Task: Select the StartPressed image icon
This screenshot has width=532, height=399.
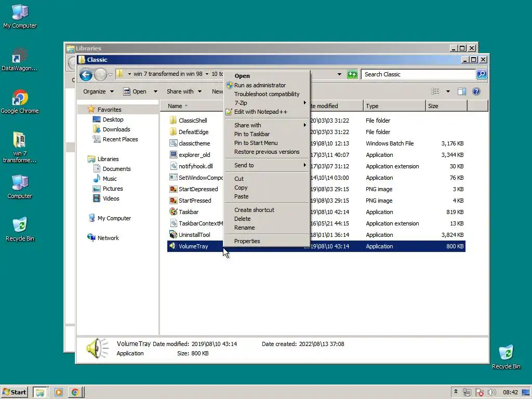Action: click(173, 201)
